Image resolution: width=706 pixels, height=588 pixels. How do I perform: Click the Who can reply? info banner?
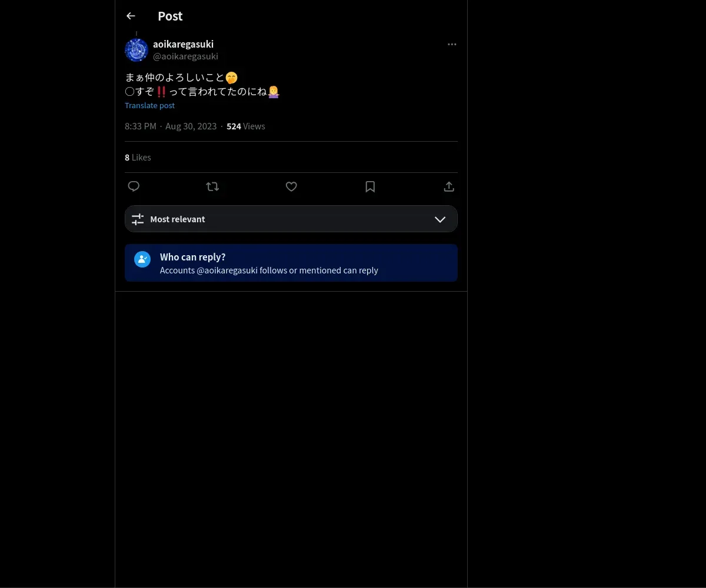[x=291, y=263]
